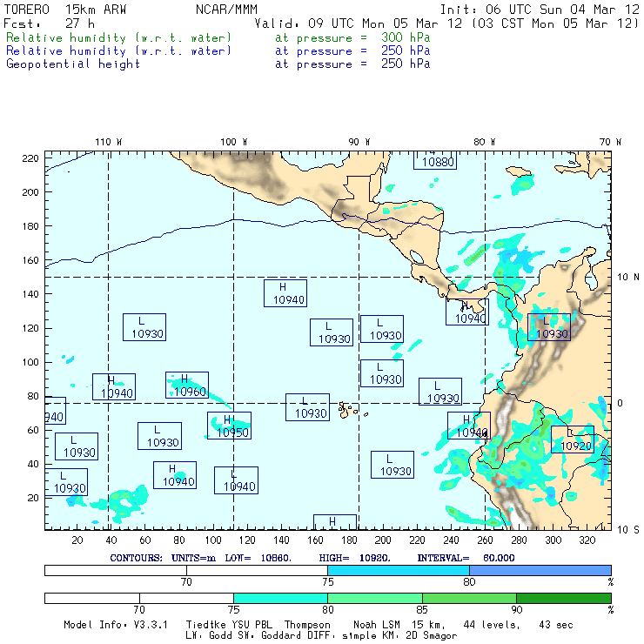Click light green 80–85 segment on lower colorbar

[x=374, y=599]
